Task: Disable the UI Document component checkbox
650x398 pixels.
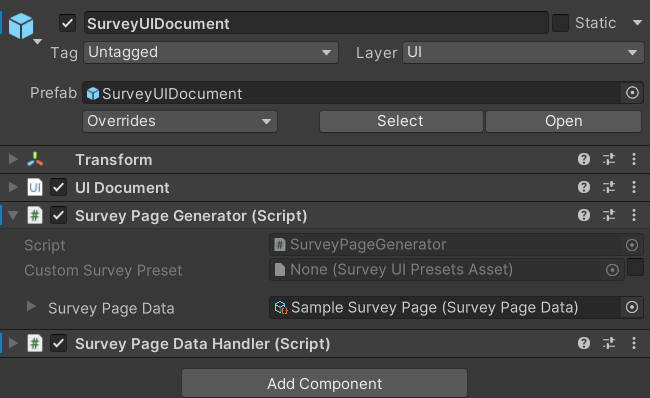Action: click(x=58, y=187)
